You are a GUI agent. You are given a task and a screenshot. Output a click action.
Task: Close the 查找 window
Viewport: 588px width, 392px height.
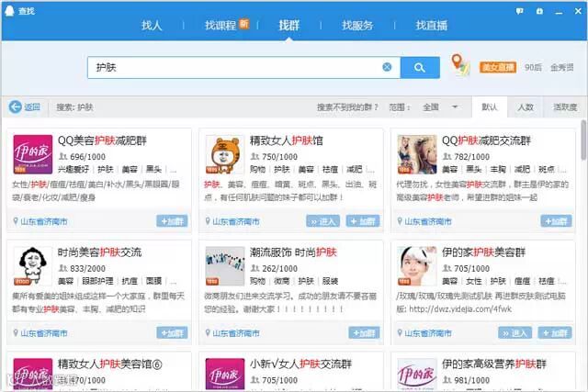pyautogui.click(x=578, y=11)
